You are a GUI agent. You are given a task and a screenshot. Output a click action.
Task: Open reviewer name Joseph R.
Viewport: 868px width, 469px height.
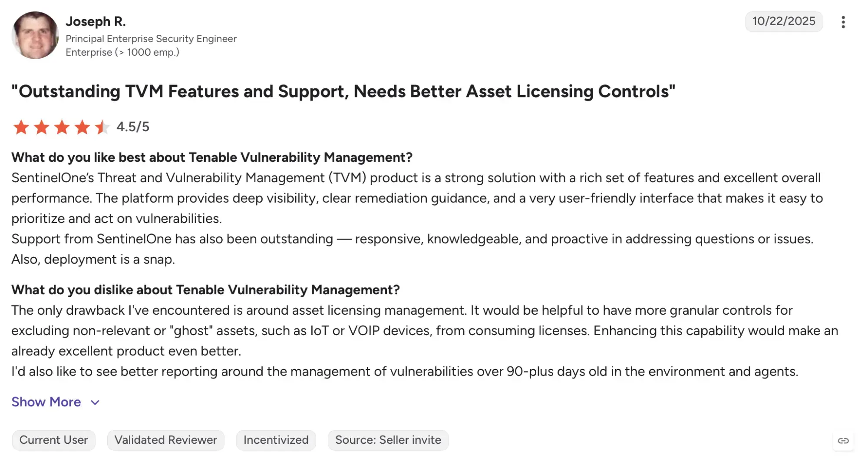pos(96,21)
